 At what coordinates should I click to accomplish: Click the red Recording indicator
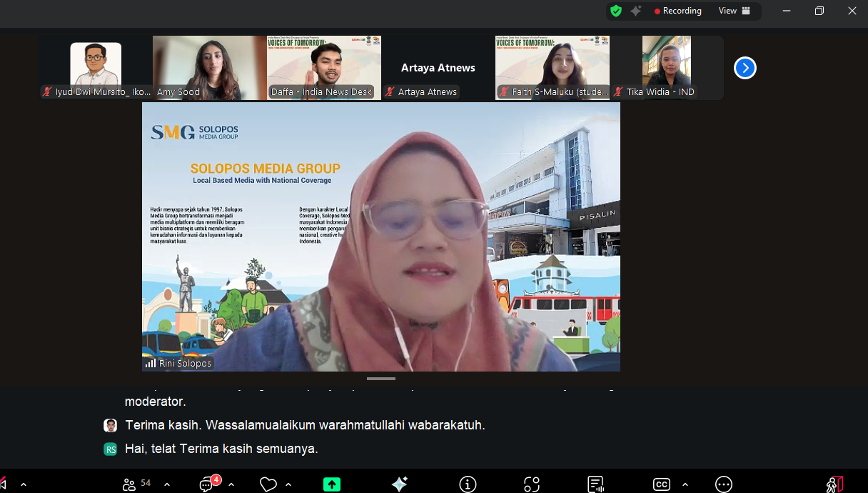677,11
